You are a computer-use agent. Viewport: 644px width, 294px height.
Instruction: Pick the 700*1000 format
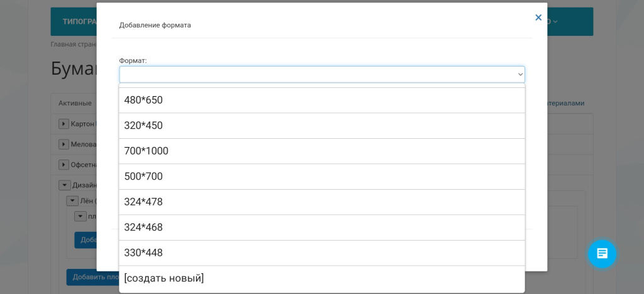coord(321,151)
